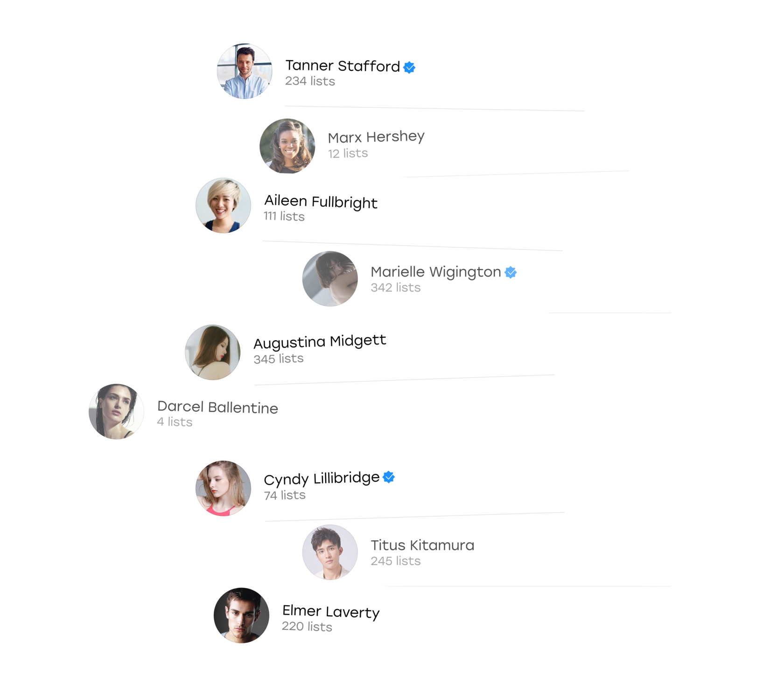View Marielle Wigington's 342 lists
784x690 pixels.
click(396, 288)
